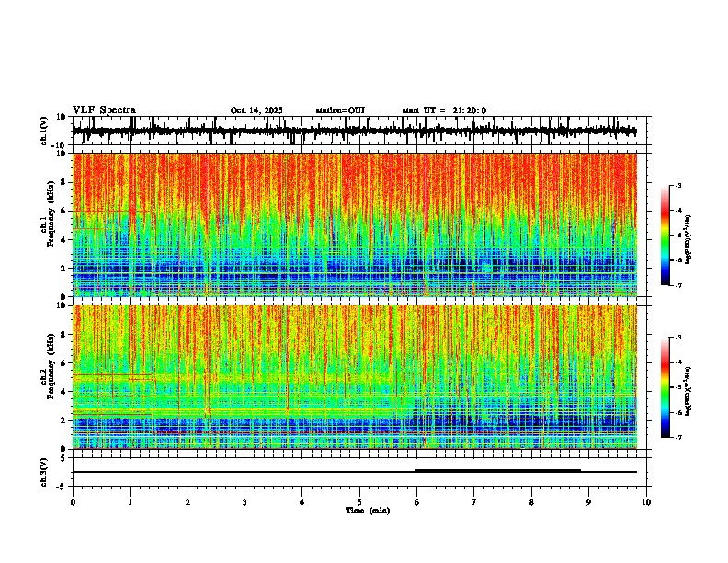Click the ch.2 colorbar log(PSD) label

[x=688, y=392]
